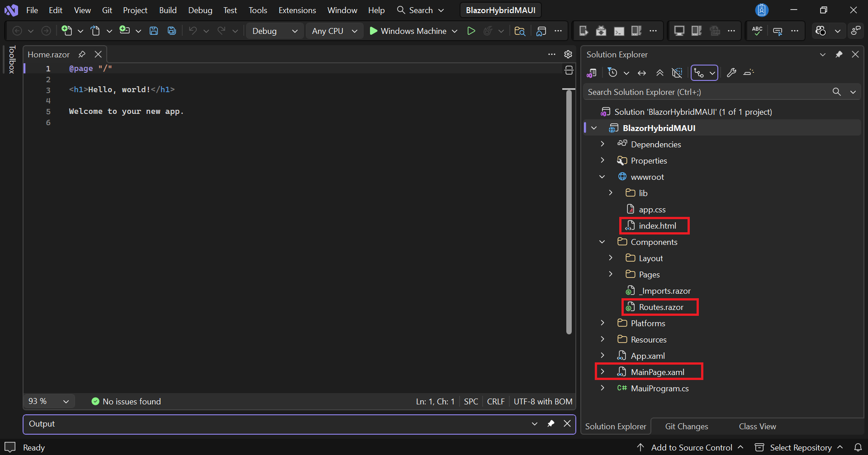Click the remote desktop monitor icon in toolbar
Viewport: 868px width, 455px height.
[679, 31]
